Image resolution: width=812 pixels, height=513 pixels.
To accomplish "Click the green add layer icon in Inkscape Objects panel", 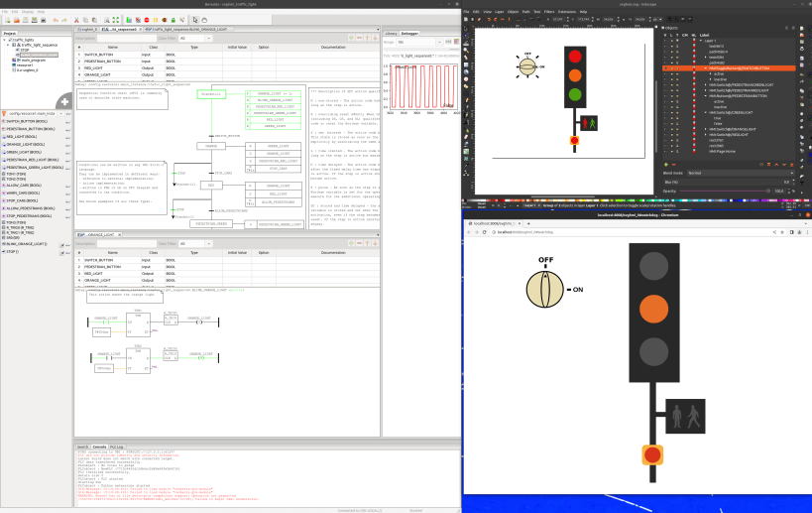I will click(666, 165).
